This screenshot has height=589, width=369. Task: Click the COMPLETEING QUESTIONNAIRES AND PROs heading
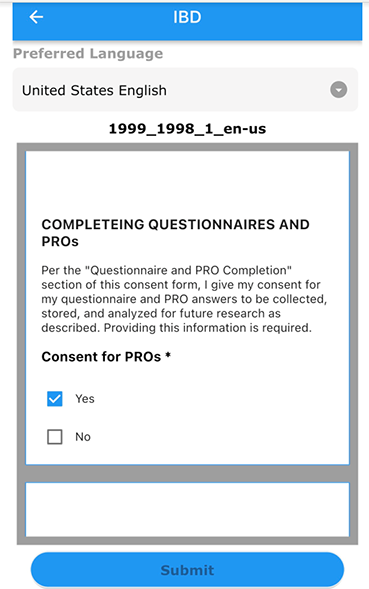[175, 233]
